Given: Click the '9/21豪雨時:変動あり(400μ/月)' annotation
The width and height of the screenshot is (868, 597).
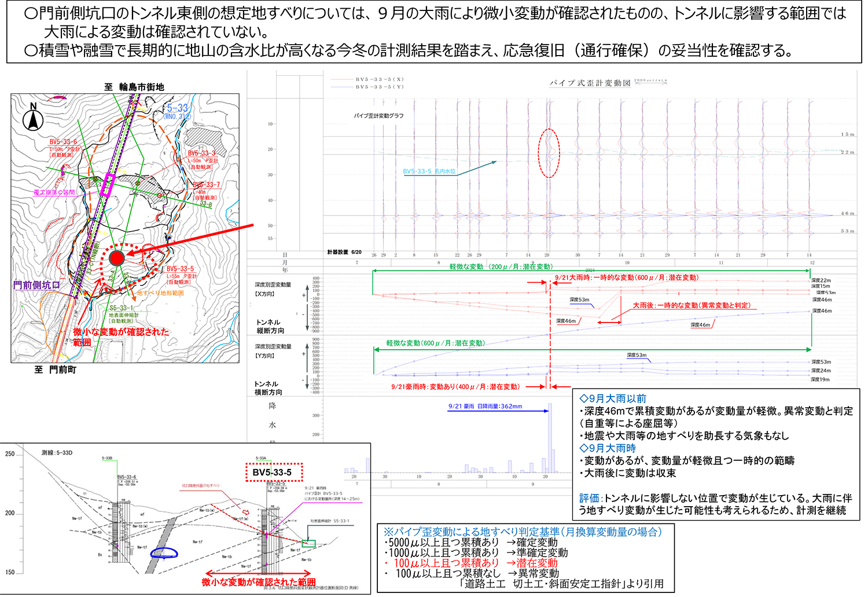Looking at the screenshot, I should point(455,387).
